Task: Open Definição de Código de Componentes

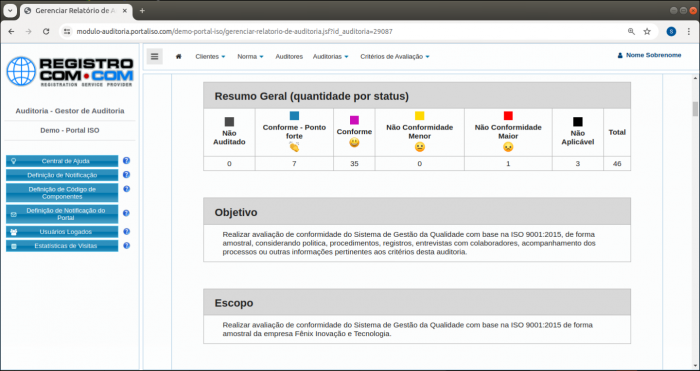Action: pos(62,193)
